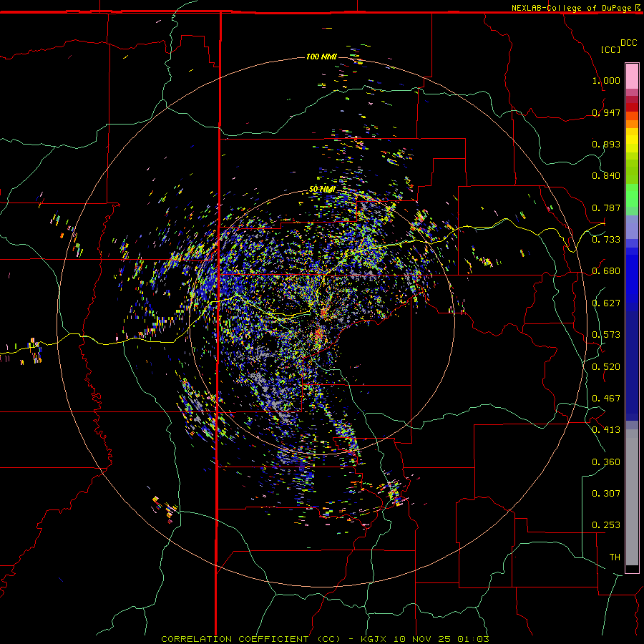Click the 0.893 legend value
This screenshot has width=644, height=644.
pyautogui.click(x=606, y=144)
